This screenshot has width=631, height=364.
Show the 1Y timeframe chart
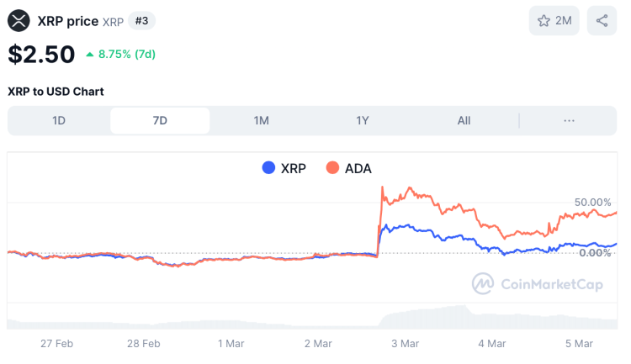363,120
